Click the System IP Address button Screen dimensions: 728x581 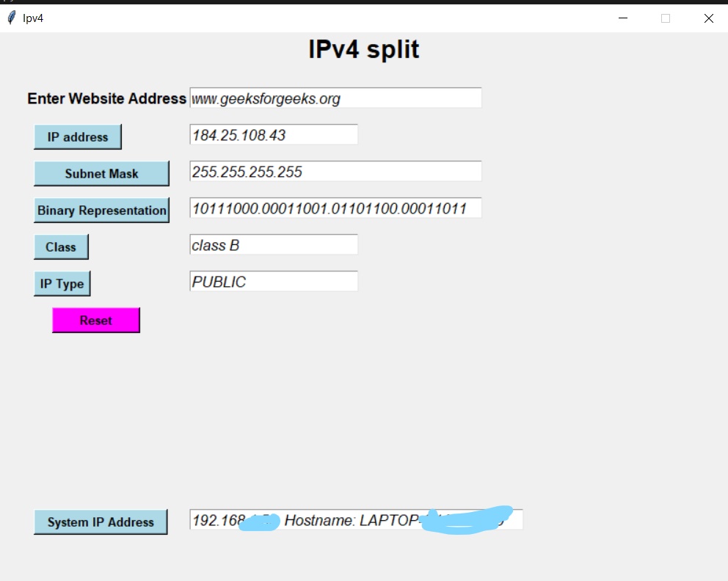tap(101, 522)
